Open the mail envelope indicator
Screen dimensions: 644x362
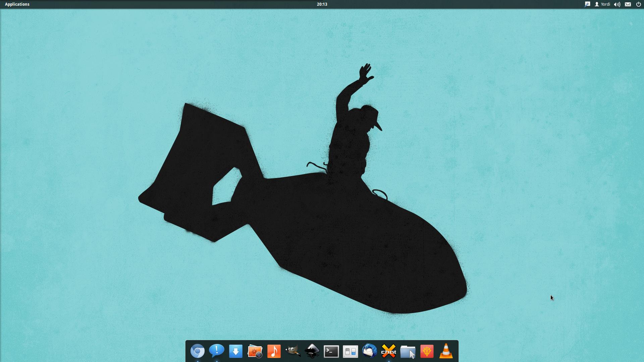click(x=628, y=4)
